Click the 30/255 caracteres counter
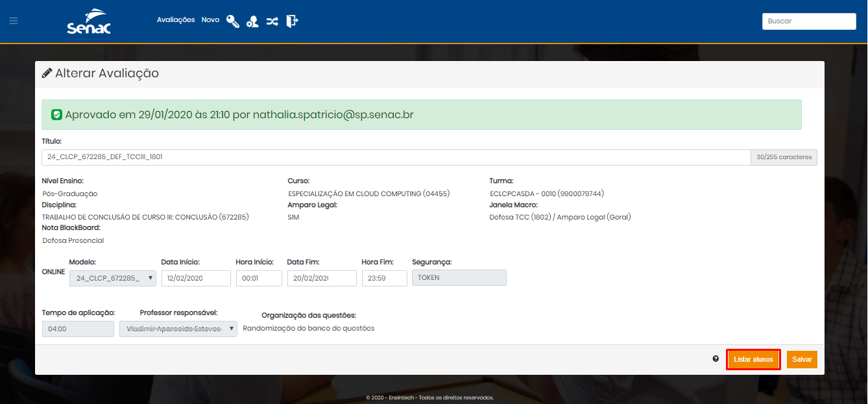Screen dimensions: 868x404 pyautogui.click(x=784, y=157)
